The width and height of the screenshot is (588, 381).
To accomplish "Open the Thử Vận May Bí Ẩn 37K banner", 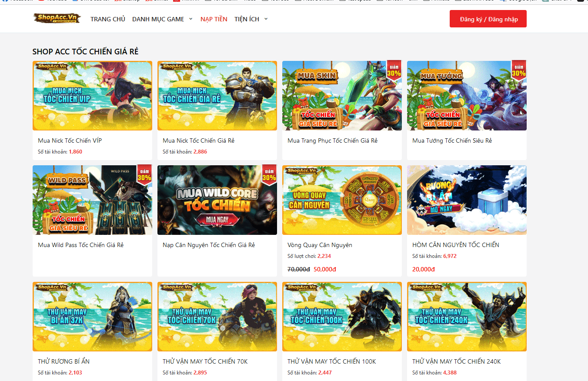I will [x=92, y=317].
